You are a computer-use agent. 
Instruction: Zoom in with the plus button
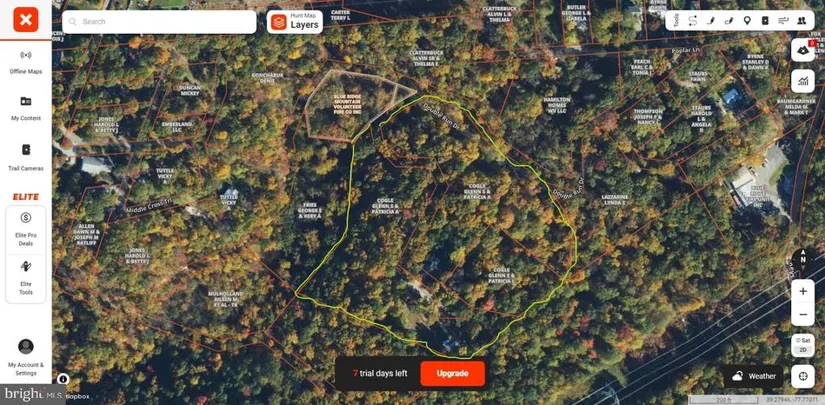pos(803,291)
